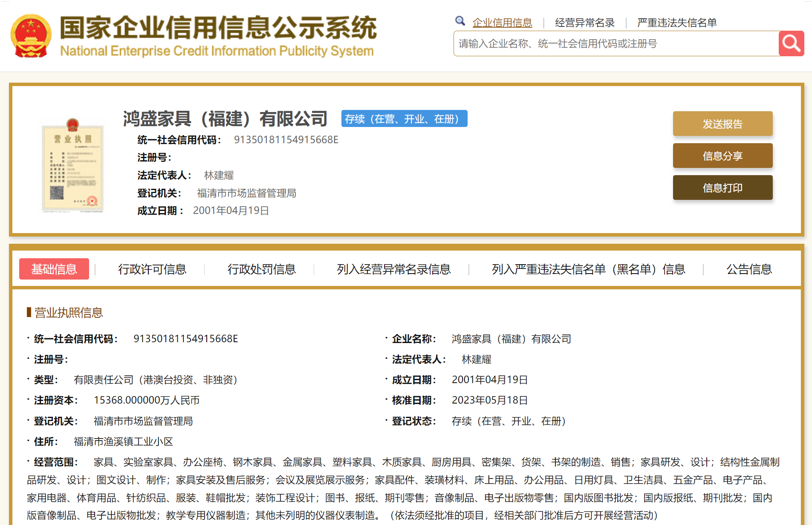Select the 严重违法失信名单 search category

pyautogui.click(x=677, y=23)
